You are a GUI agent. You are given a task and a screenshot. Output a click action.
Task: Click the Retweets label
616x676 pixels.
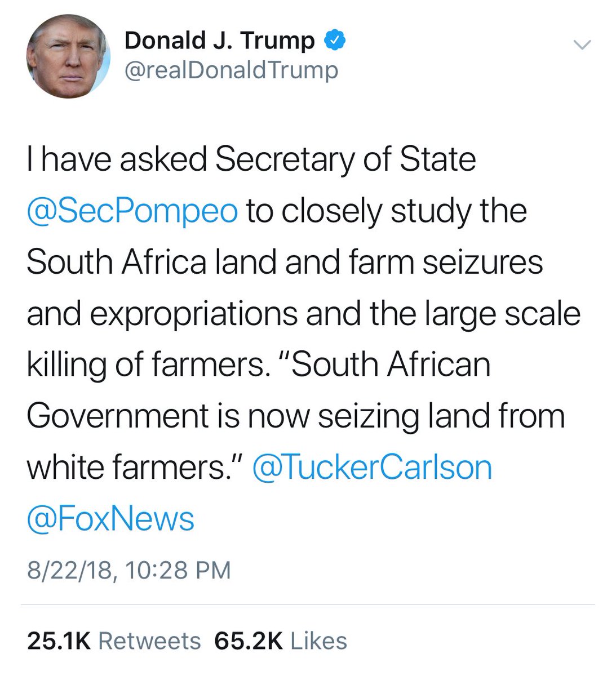pos(149,641)
